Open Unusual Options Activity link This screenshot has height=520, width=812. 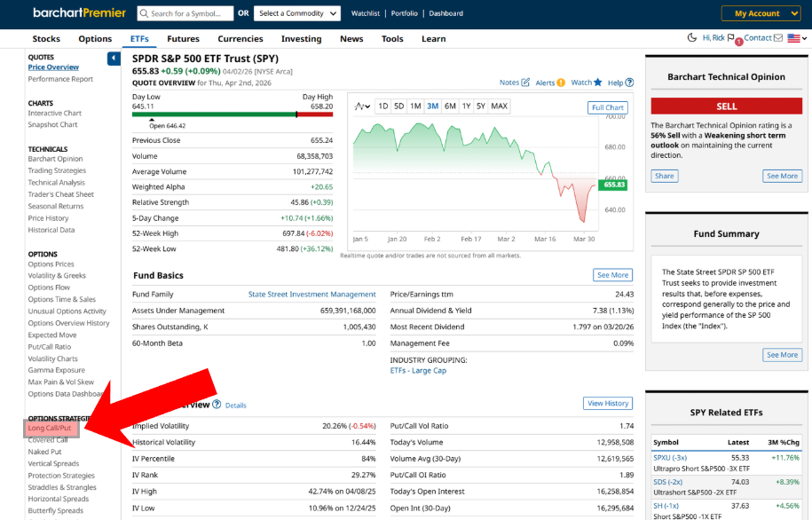click(x=67, y=311)
